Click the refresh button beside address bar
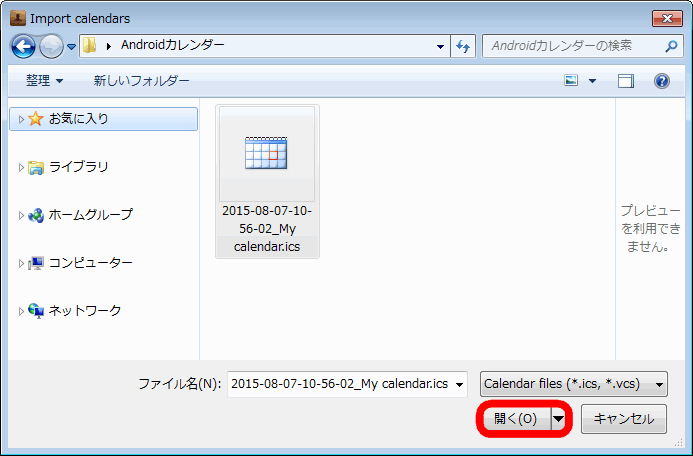 point(464,46)
